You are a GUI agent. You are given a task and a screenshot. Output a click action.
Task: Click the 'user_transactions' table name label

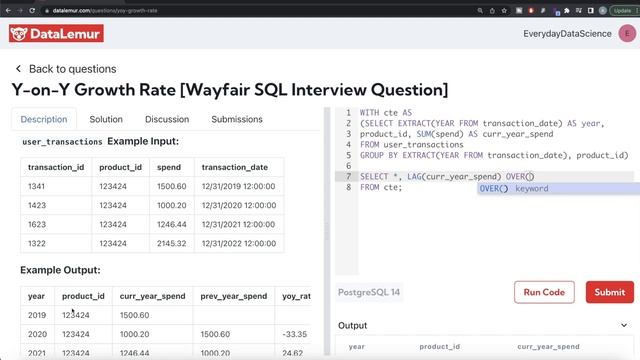(62, 142)
